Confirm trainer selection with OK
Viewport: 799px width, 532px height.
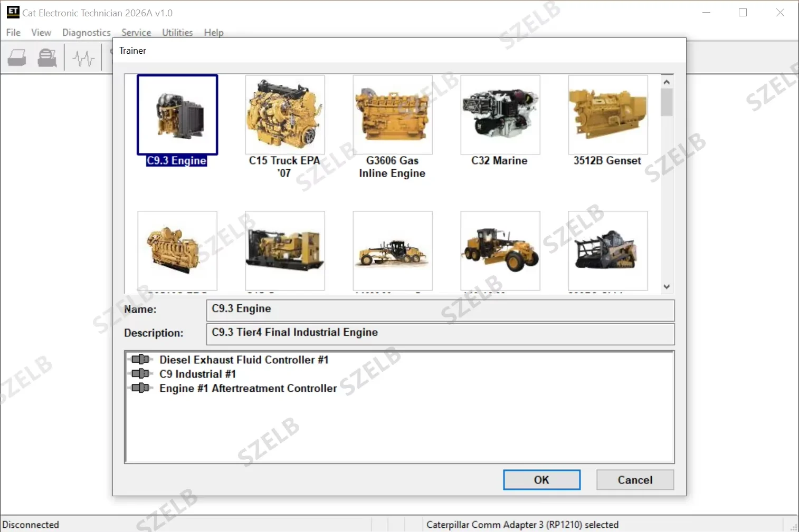coord(542,480)
